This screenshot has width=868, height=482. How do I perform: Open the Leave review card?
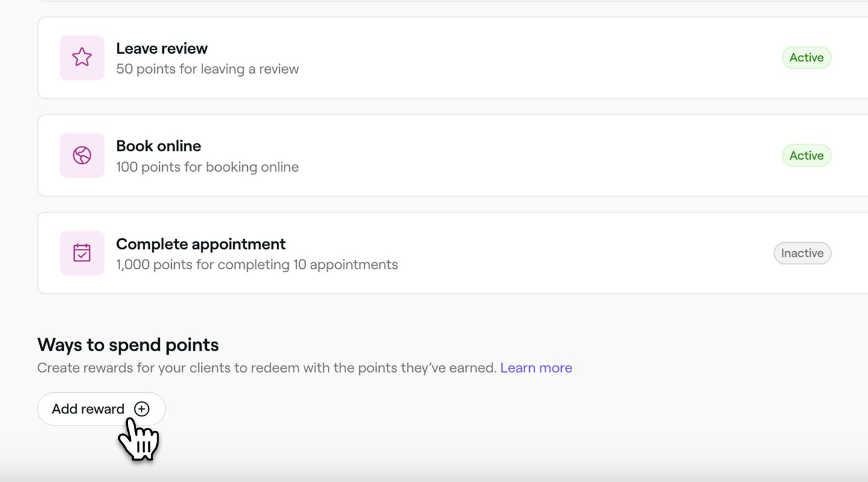tap(453, 58)
